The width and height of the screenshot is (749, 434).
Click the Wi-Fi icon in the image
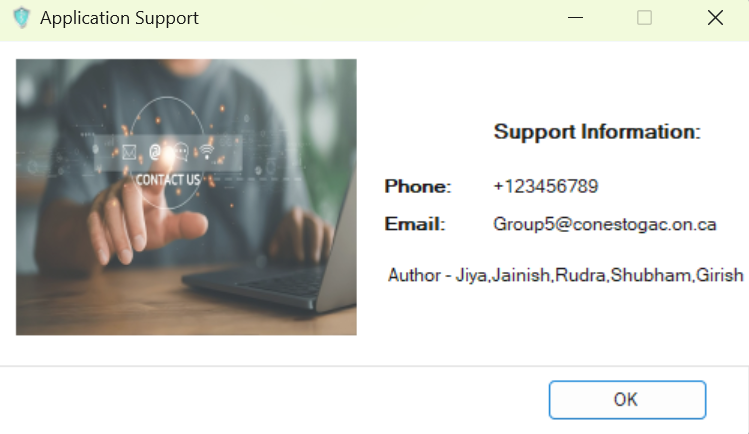(x=207, y=152)
